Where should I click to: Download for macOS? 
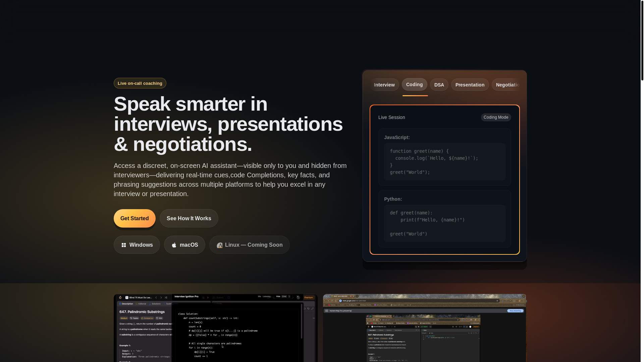coord(184,245)
